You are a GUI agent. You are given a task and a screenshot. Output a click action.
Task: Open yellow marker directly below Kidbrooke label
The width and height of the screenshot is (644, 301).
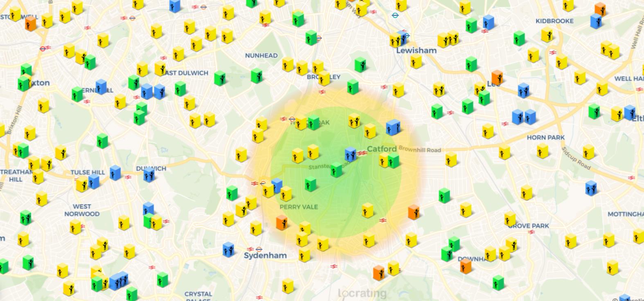pyautogui.click(x=547, y=35)
